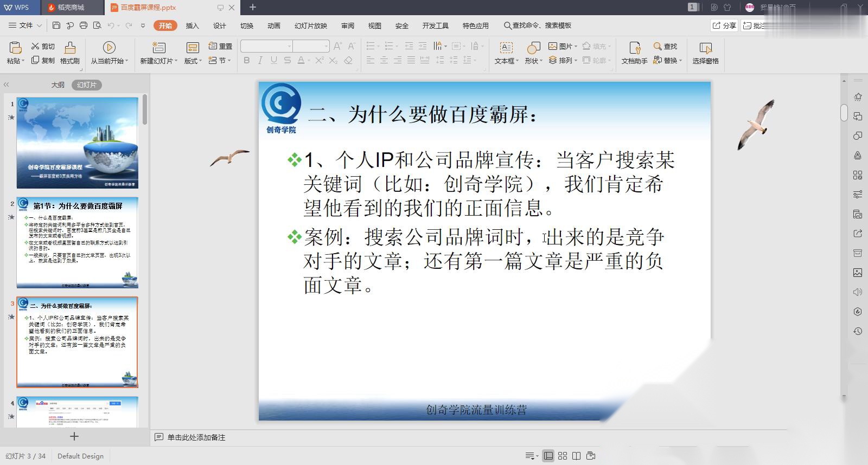The image size is (868, 465).
Task: Collapse the slide panel with double-chevron icon
Action: 7,85
